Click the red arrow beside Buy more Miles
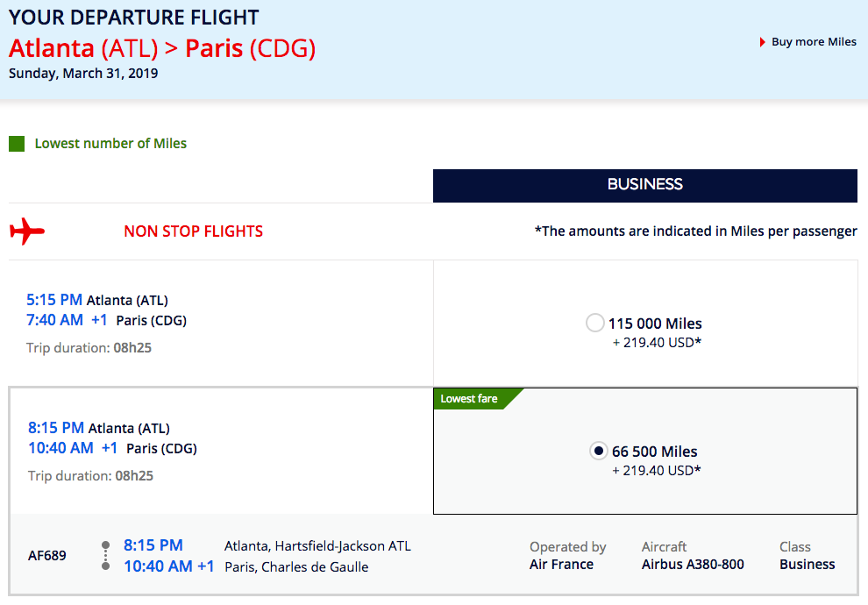The width and height of the screenshot is (868, 605). [x=762, y=42]
